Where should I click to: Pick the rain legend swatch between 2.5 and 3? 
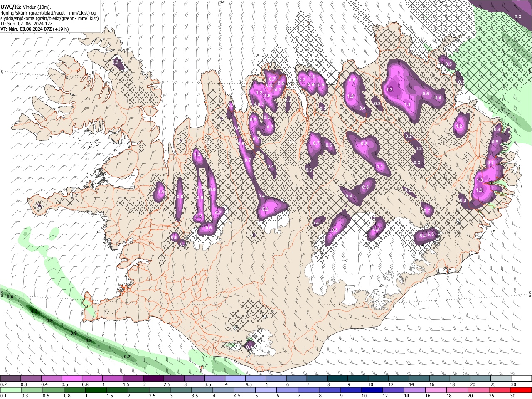pyautogui.click(x=159, y=390)
